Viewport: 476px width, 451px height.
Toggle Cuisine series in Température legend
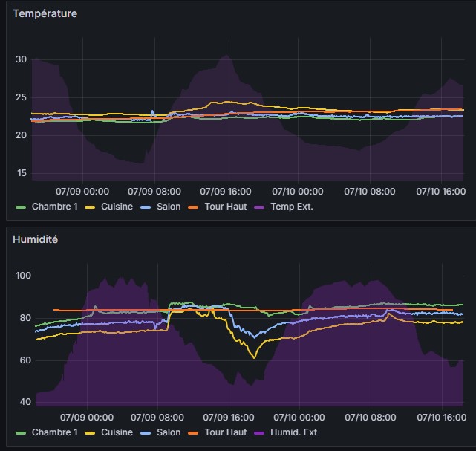(117, 207)
